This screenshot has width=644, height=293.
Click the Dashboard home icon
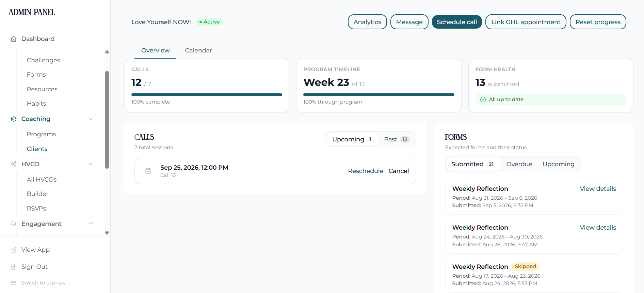point(14,39)
